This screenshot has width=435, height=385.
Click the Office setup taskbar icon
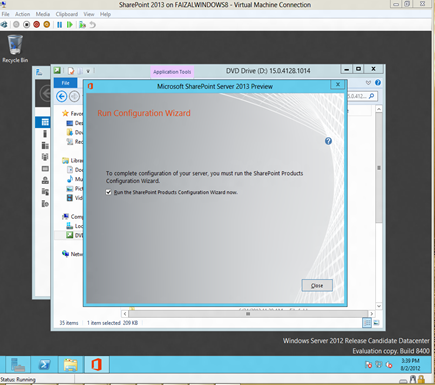tap(97, 364)
